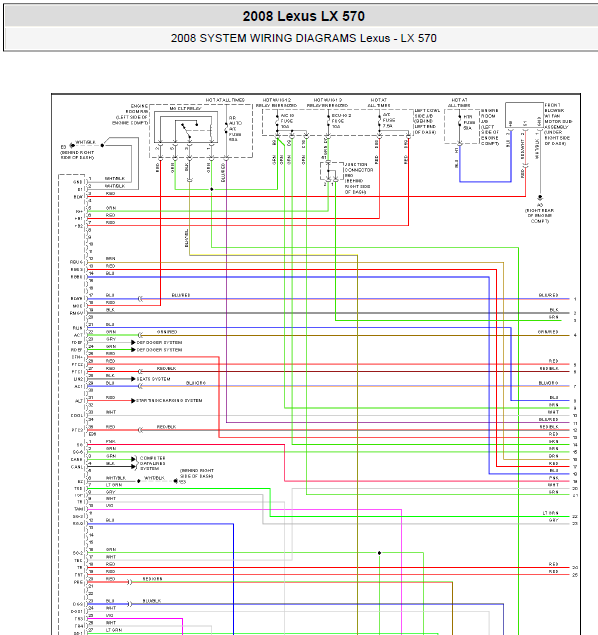The image size is (598, 635).
Task: Click the HTR FUSE 50A label
Action: 469,122
